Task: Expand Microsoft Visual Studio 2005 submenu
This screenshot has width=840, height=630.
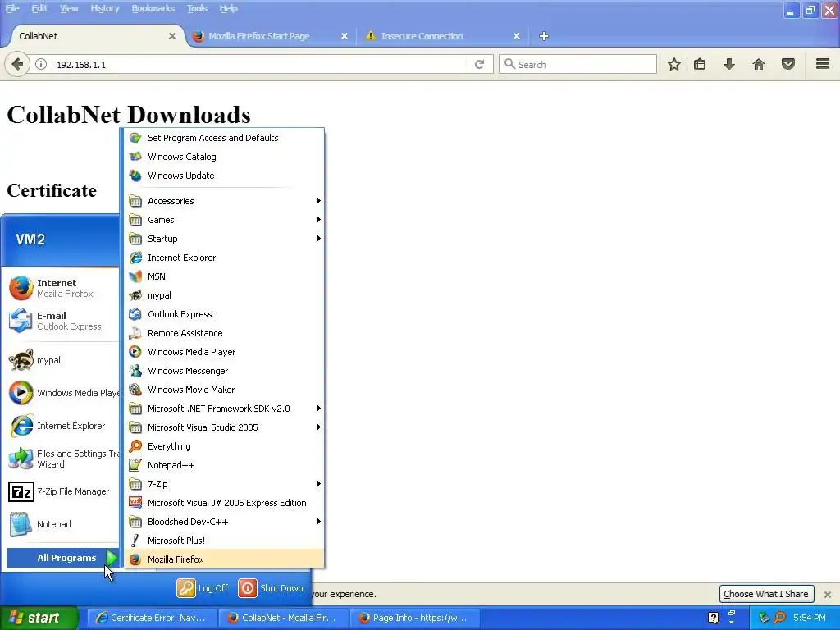Action: coord(224,427)
